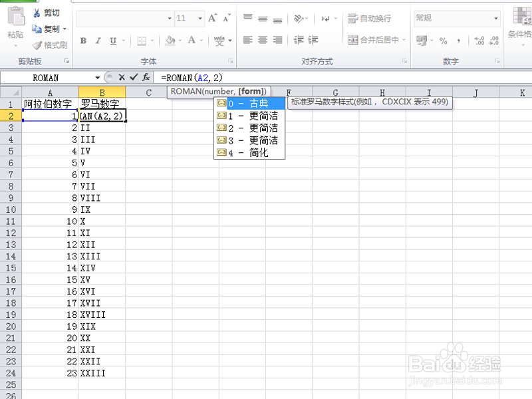The image size is (532, 399).
Task: Click cell containing XVIII
Action: [102, 315]
